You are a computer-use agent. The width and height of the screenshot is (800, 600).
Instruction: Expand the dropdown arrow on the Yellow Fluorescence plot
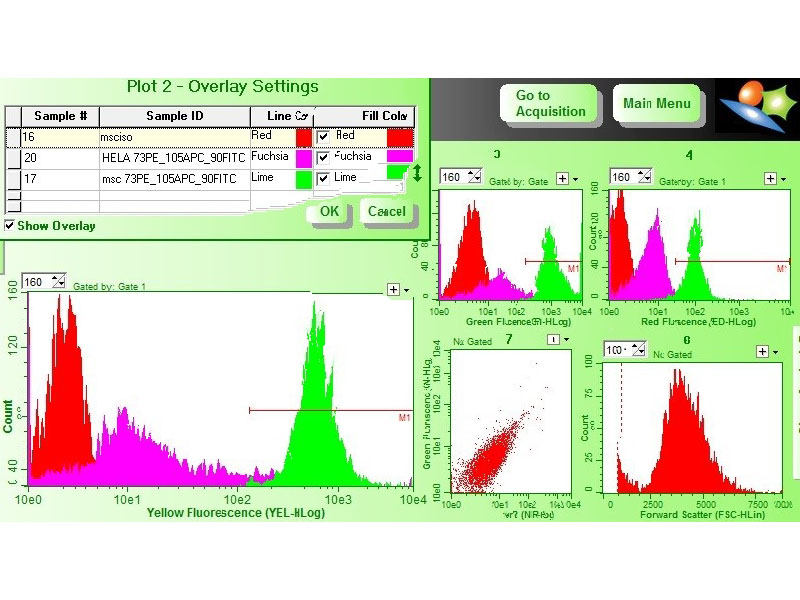click(407, 290)
